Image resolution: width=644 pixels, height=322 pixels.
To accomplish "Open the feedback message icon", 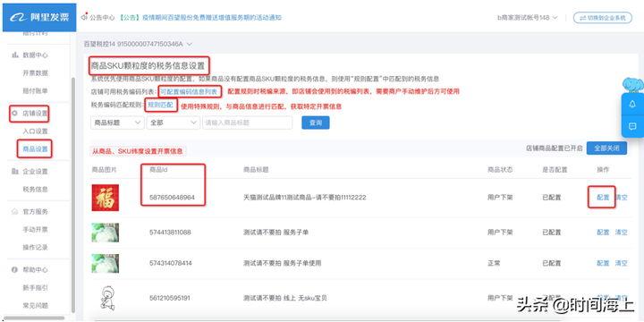I will (x=632, y=126).
